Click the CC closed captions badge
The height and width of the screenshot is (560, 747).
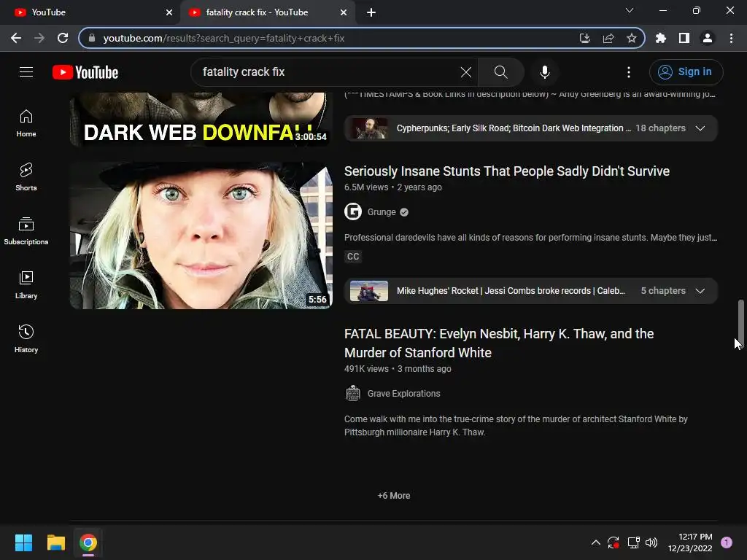coord(353,257)
